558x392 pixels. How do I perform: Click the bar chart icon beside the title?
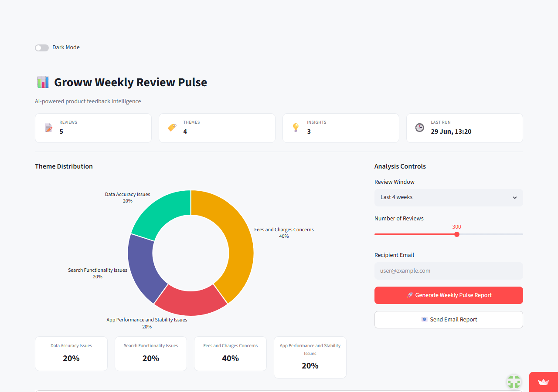click(x=43, y=82)
